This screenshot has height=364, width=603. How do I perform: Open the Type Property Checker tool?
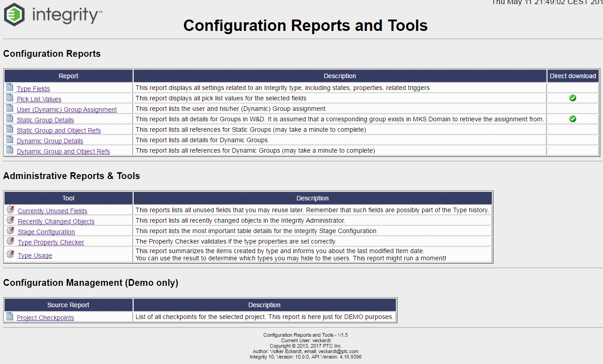coord(51,242)
